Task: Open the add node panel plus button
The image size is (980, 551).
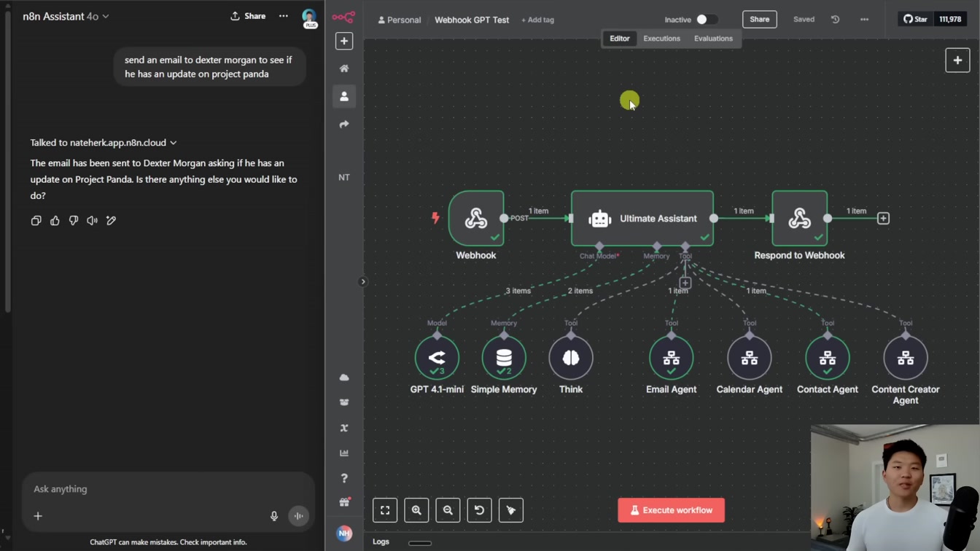Action: [957, 60]
